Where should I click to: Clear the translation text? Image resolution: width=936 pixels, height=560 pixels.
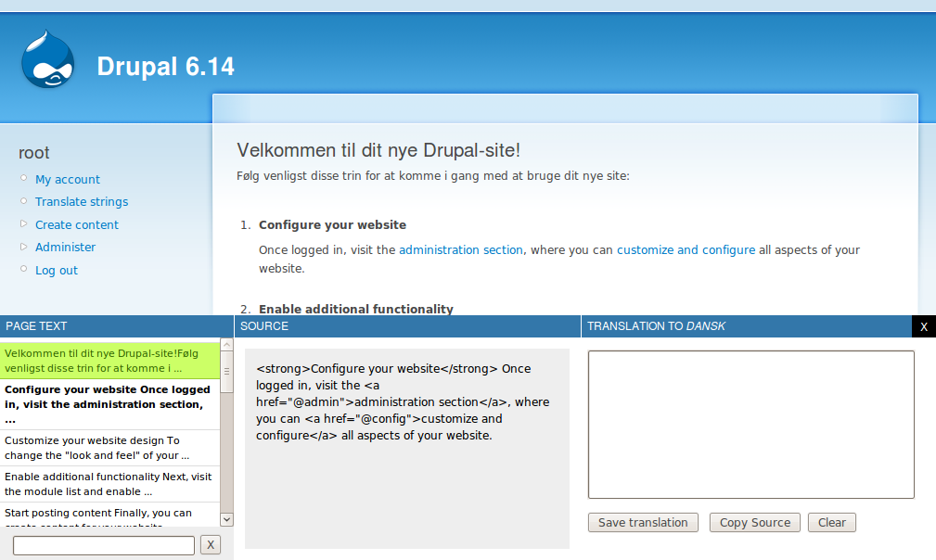(831, 522)
